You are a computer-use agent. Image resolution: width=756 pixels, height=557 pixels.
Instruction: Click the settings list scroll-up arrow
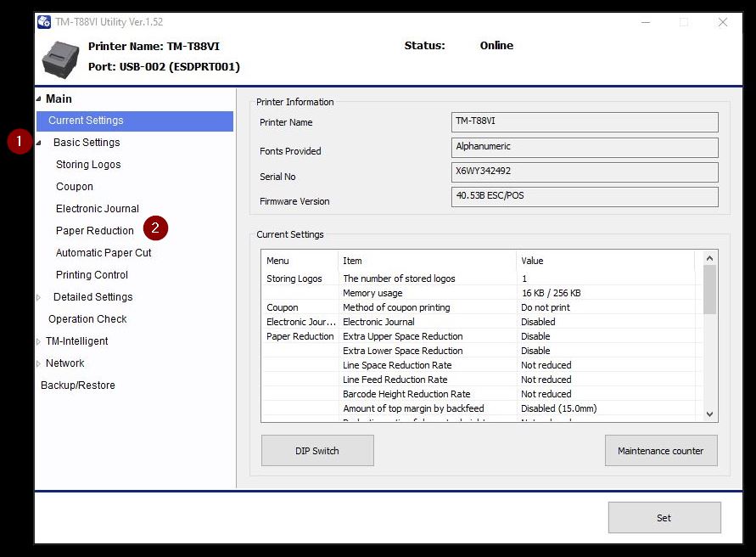tap(709, 258)
